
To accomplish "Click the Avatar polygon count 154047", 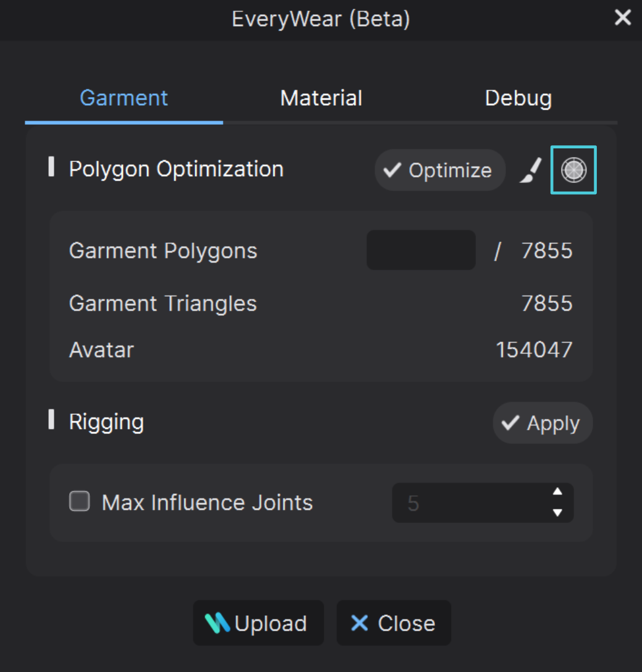I will (534, 350).
